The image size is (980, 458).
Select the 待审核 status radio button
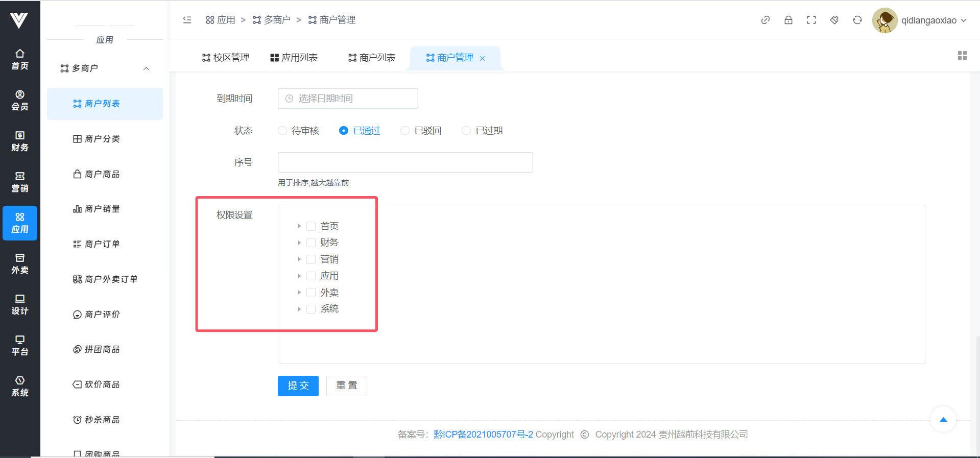coord(282,131)
